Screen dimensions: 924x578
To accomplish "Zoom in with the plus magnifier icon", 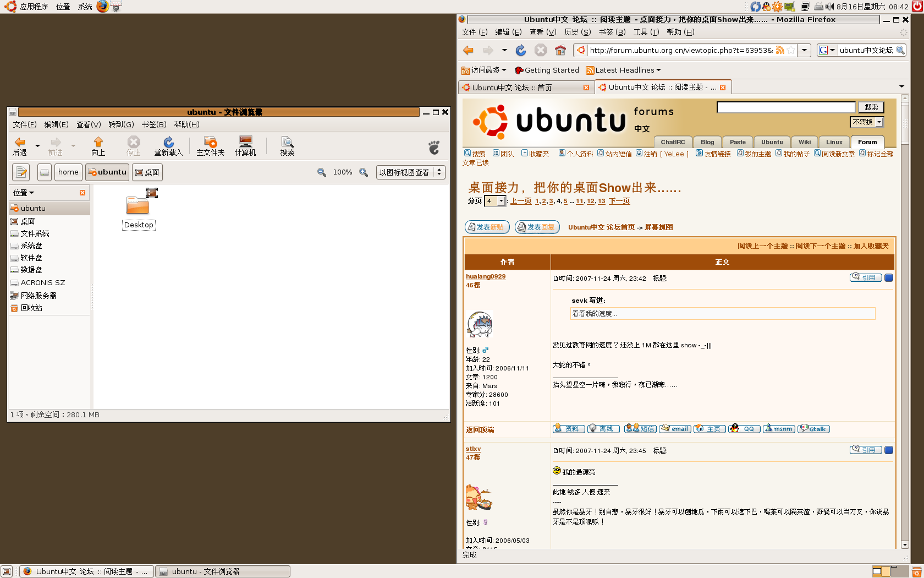I will 364,172.
